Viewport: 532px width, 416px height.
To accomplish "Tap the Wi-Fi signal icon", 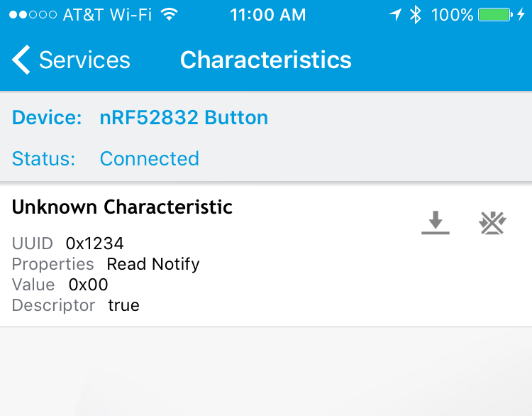I will (x=169, y=14).
